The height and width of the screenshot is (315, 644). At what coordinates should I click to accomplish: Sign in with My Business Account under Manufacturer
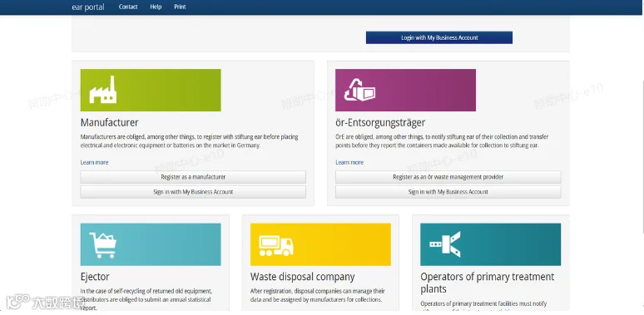193,192
